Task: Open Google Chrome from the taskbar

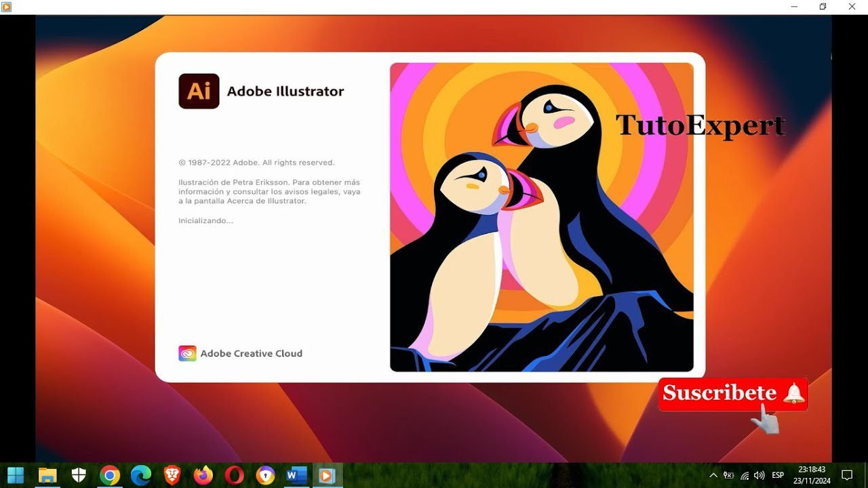Action: click(x=109, y=474)
